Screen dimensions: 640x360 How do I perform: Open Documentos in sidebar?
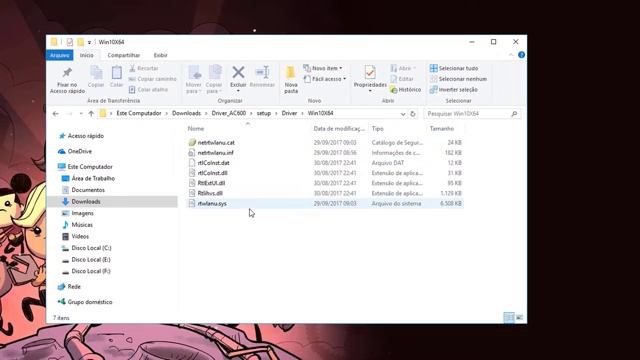click(x=88, y=190)
